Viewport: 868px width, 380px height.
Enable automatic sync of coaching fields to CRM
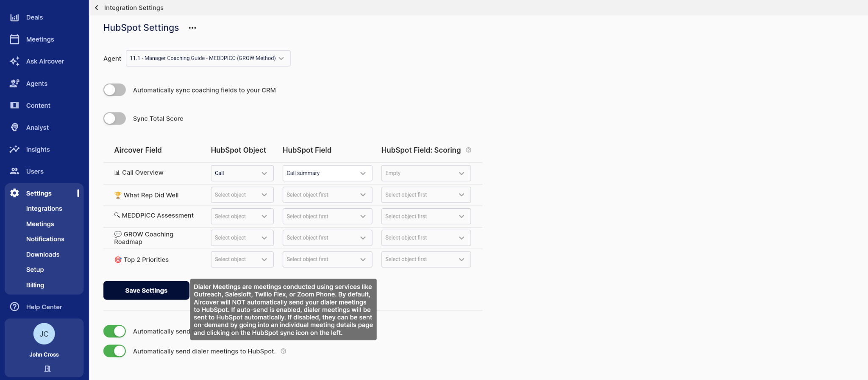click(x=114, y=90)
